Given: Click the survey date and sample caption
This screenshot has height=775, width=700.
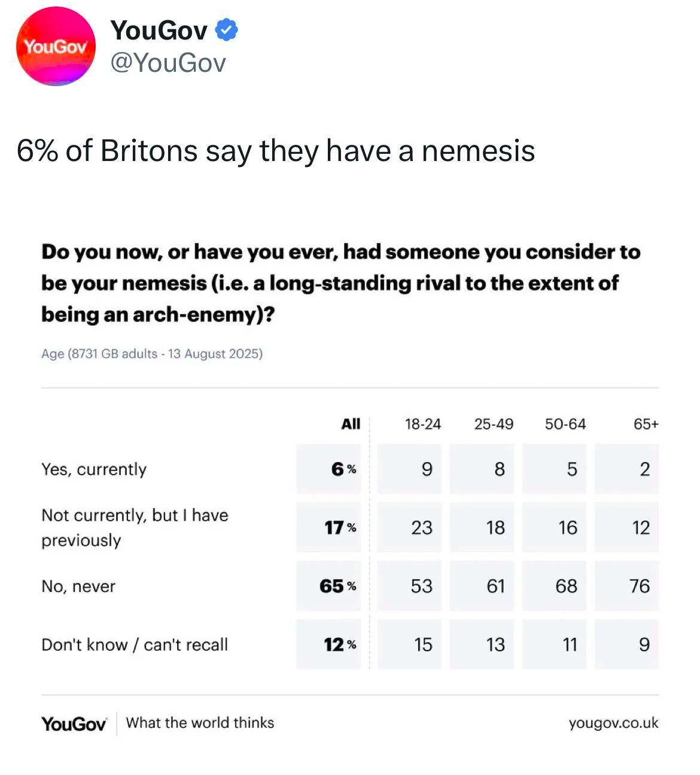Looking at the screenshot, I should [x=152, y=354].
